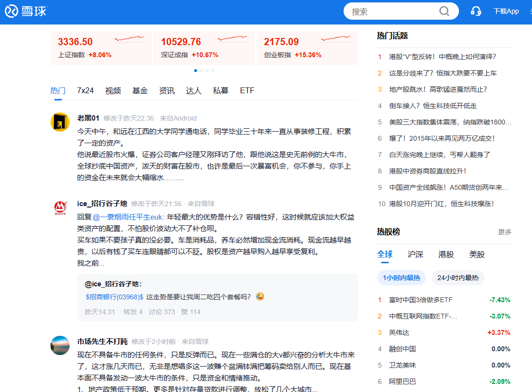Open ice_招行谷子地's avatar

click(x=60, y=207)
